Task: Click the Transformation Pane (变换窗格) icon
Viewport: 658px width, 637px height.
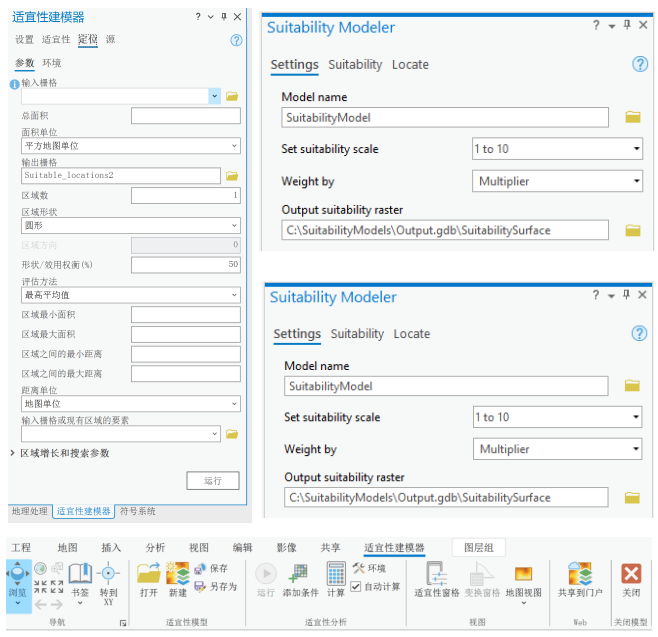Action: pos(482,574)
